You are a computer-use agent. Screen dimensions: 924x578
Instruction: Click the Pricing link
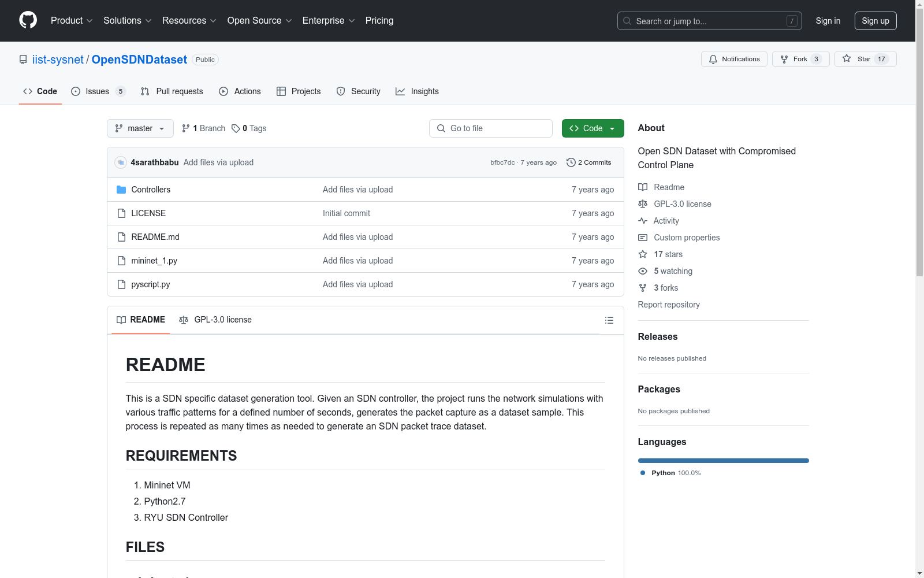(379, 20)
